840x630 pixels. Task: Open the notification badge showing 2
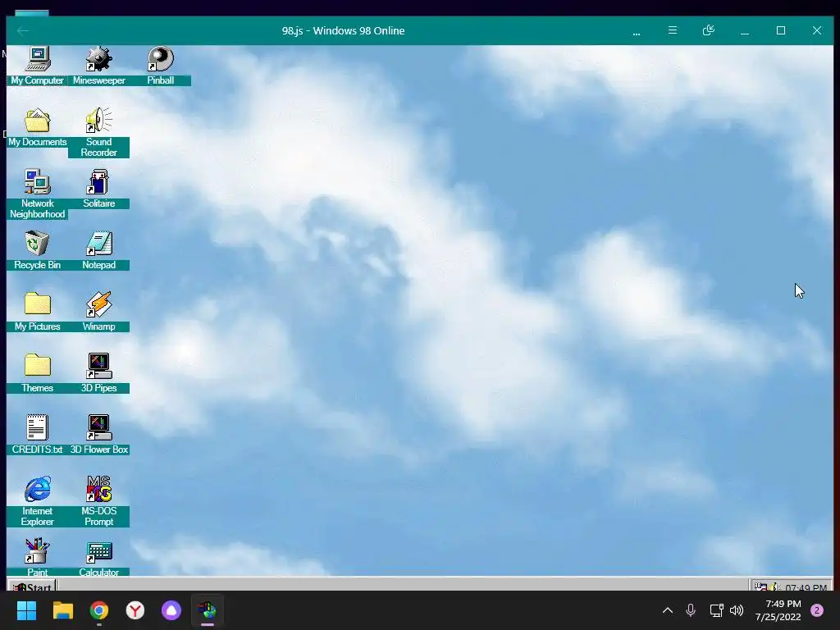(x=817, y=610)
